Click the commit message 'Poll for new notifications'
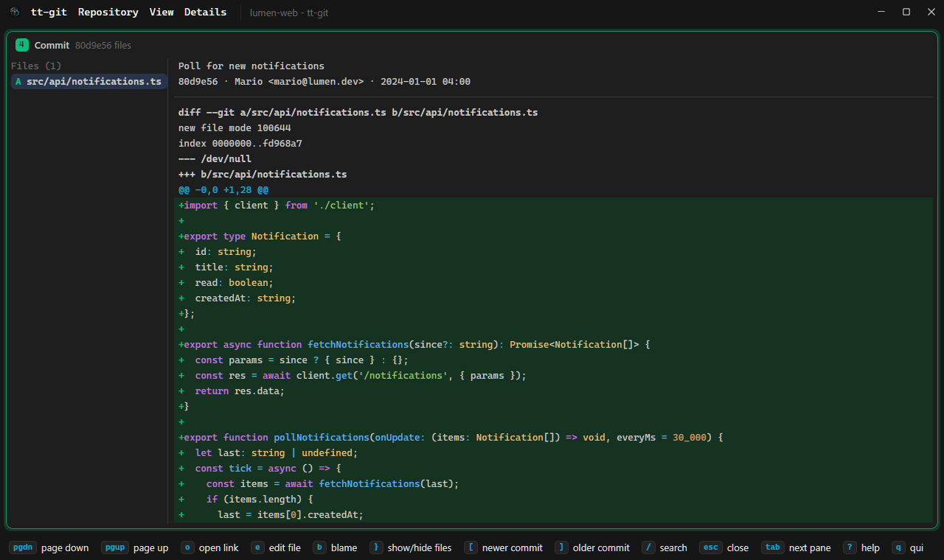This screenshot has height=560, width=944. pyautogui.click(x=251, y=66)
